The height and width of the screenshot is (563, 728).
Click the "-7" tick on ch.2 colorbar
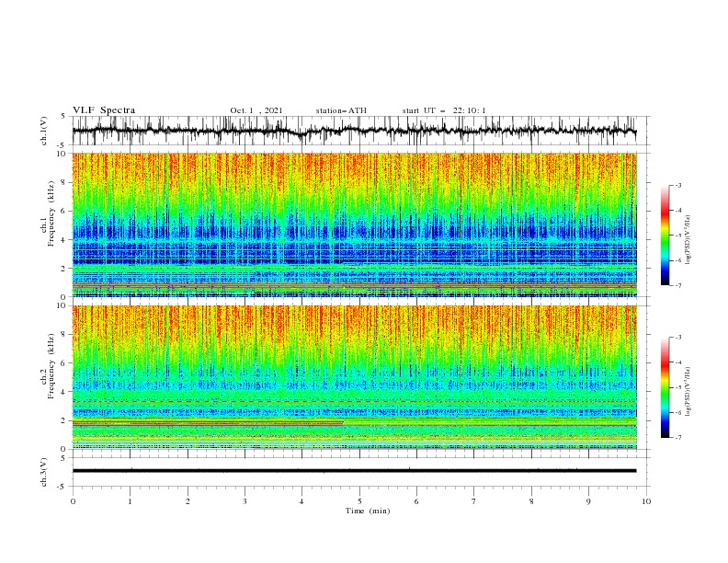coord(677,438)
